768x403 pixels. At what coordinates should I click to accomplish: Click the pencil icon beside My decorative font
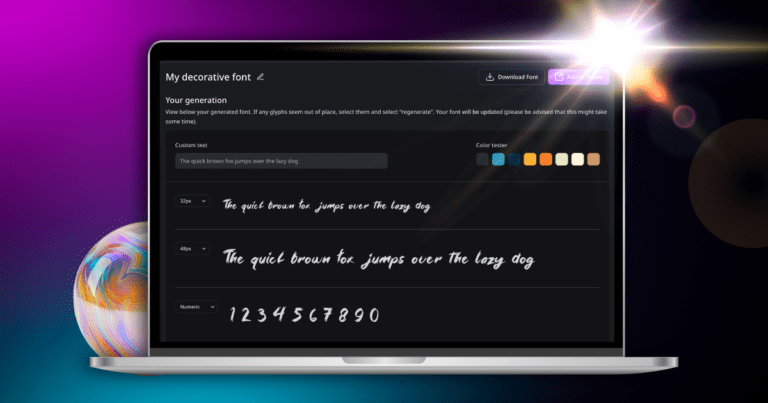coord(261,77)
